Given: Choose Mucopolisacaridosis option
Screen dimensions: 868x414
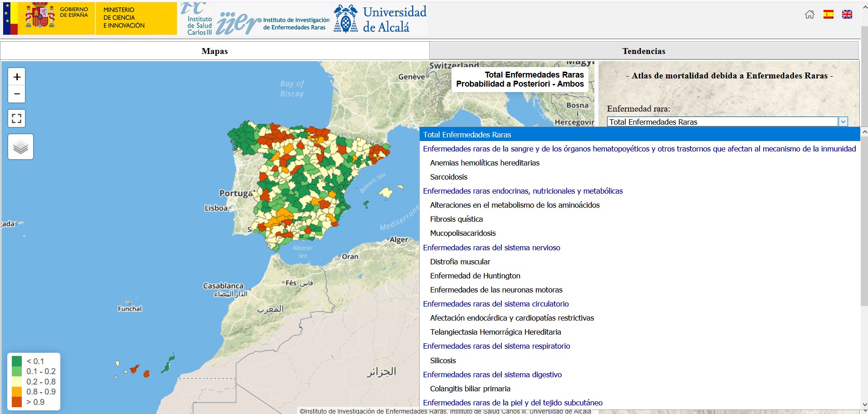Looking at the screenshot, I should tap(640, 233).
